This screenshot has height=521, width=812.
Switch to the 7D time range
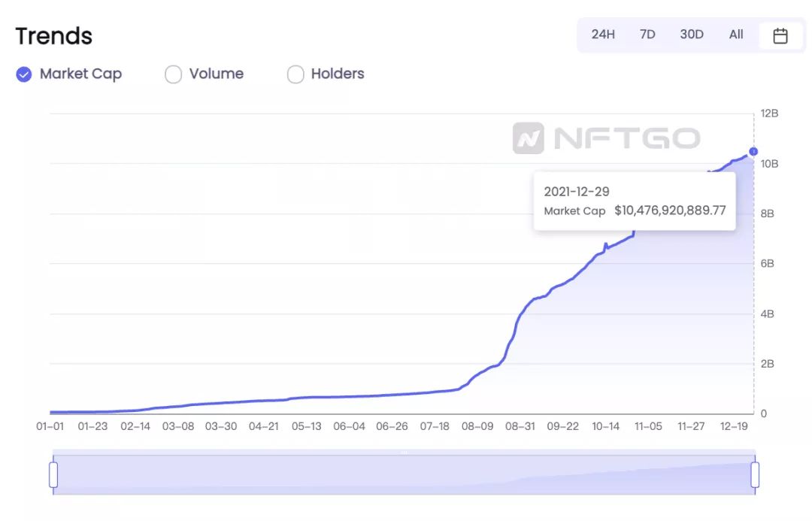click(647, 35)
